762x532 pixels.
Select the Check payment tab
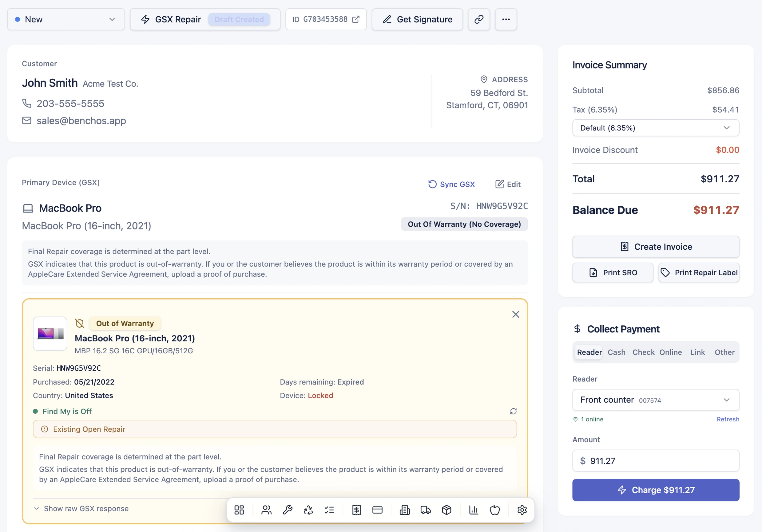point(643,352)
